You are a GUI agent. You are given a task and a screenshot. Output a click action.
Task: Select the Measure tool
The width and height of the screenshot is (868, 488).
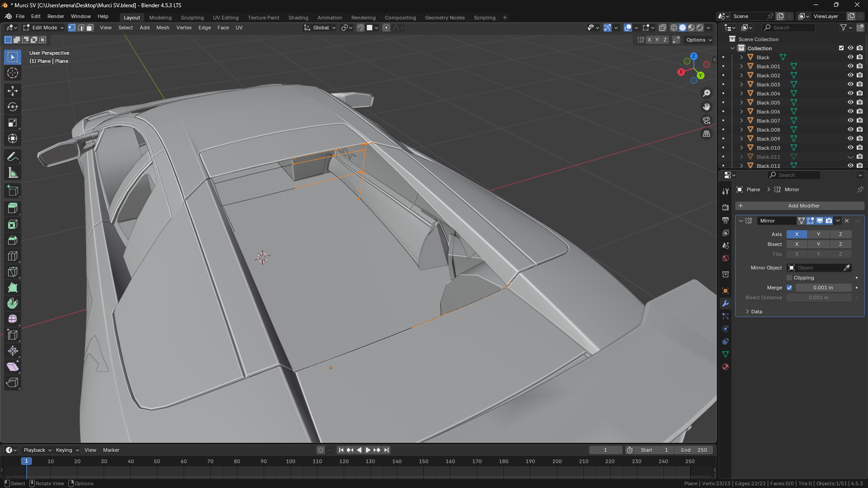click(13, 173)
